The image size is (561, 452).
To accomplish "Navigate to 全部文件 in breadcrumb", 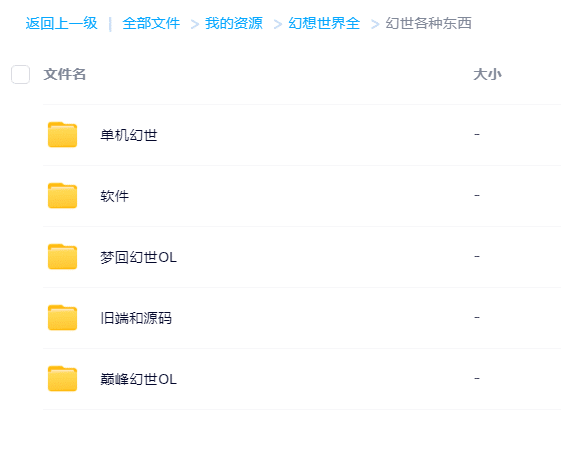I will point(151,23).
